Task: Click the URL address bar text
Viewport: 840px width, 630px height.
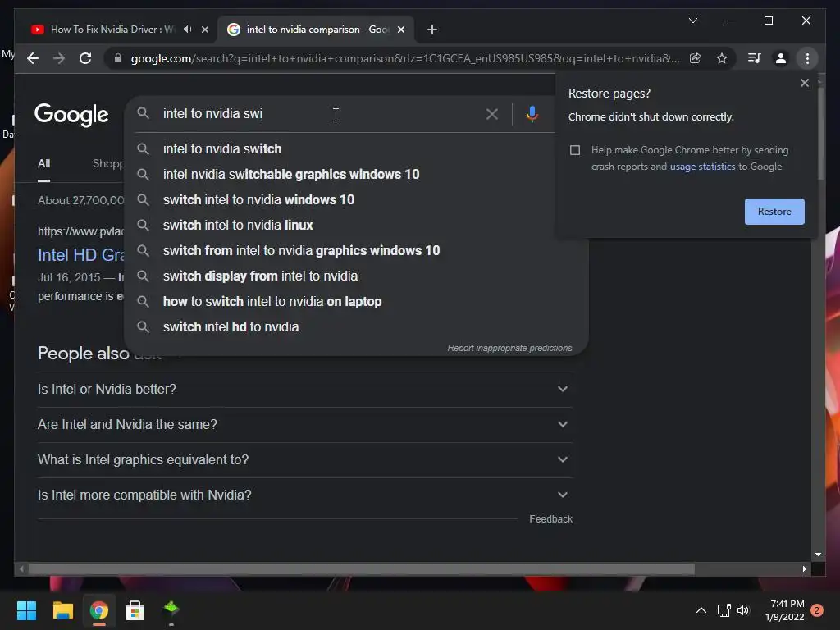Action: (x=405, y=58)
